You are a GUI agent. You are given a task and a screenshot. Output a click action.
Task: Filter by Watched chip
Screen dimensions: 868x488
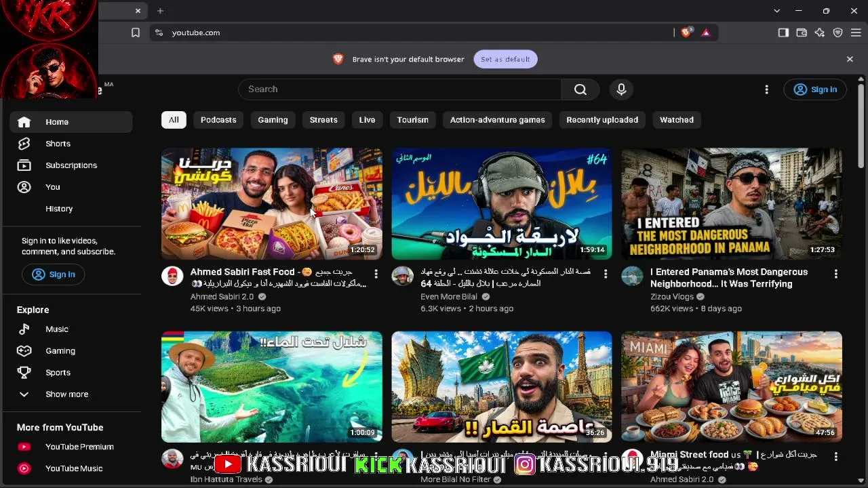(x=677, y=120)
